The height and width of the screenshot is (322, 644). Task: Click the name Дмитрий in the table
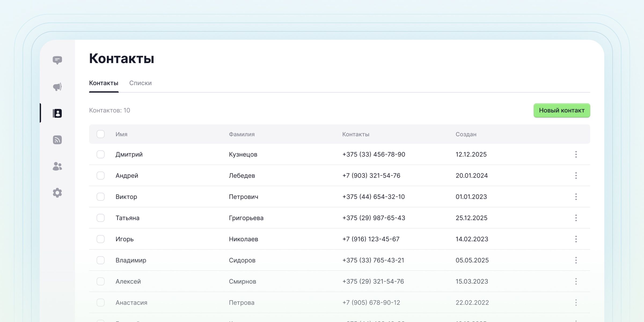click(129, 155)
